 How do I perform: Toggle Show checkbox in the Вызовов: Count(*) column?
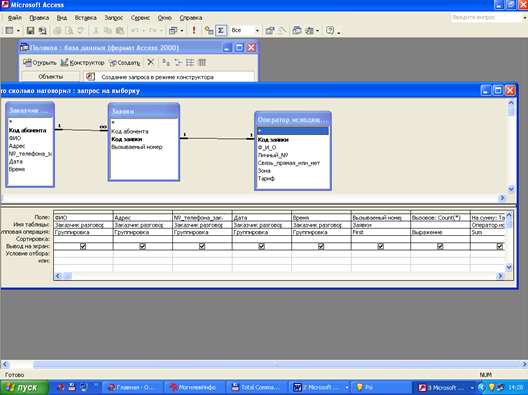pos(440,246)
